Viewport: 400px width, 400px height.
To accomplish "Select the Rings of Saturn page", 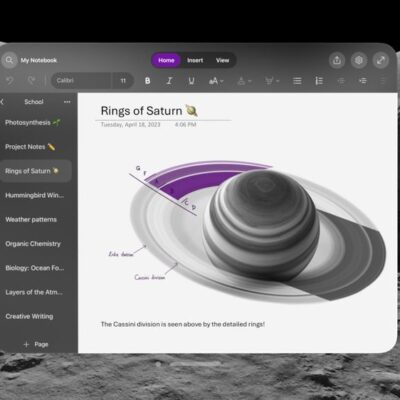I will (36, 171).
